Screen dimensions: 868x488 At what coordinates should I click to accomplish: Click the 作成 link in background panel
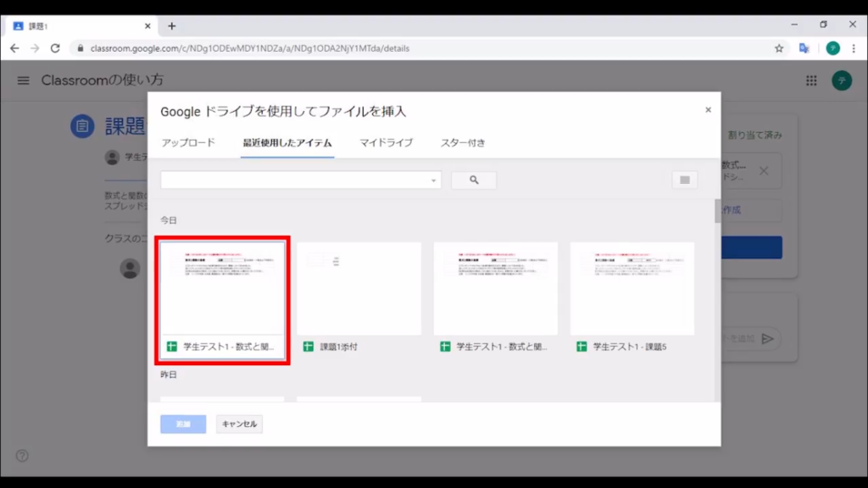732,210
